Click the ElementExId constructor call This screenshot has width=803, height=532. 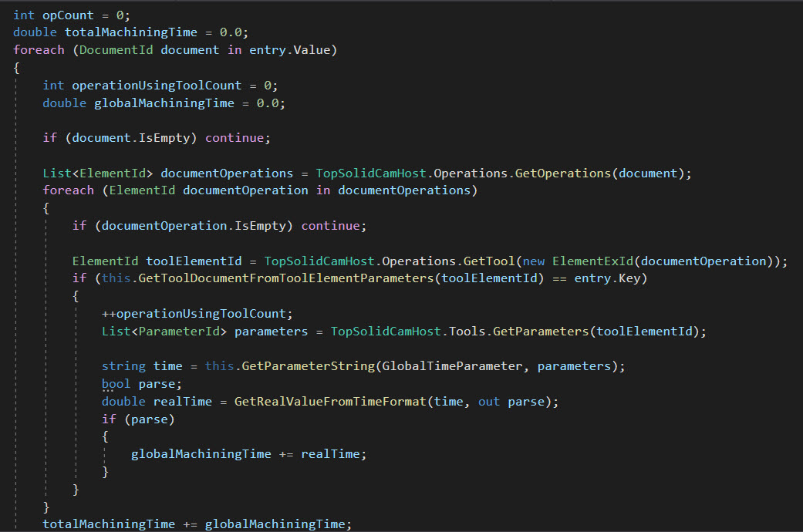coord(594,261)
